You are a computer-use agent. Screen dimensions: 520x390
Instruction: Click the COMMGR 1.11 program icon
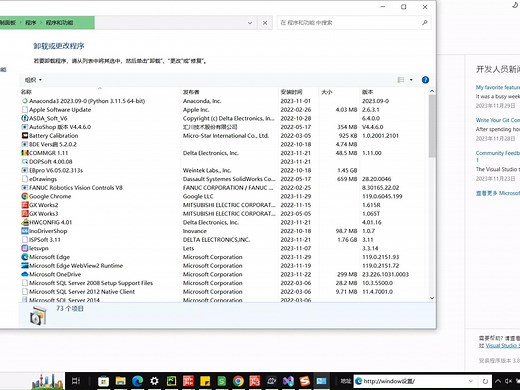tap(25, 153)
